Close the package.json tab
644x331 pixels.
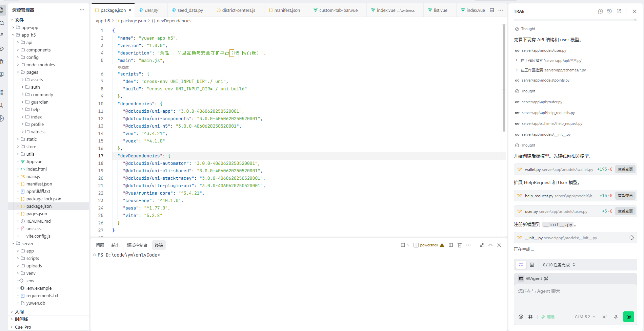[x=130, y=10]
